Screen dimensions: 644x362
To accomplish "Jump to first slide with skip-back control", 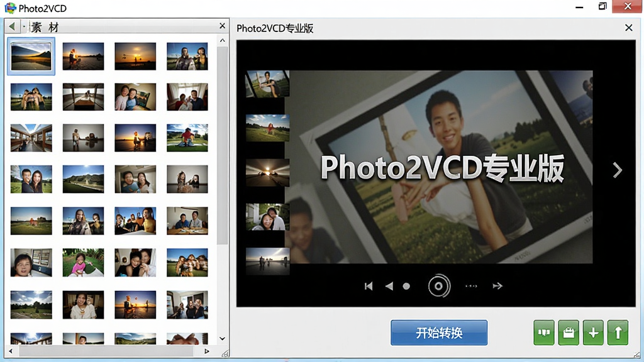I will 369,286.
